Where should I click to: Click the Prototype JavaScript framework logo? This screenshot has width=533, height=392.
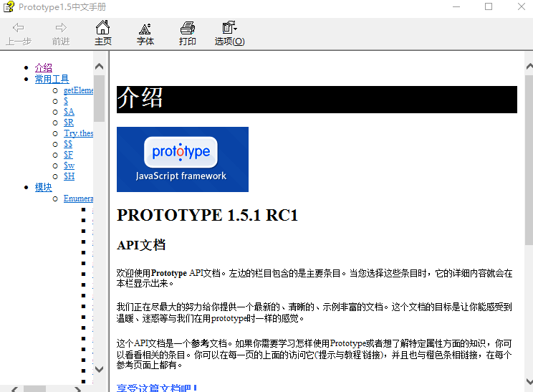pos(183,159)
